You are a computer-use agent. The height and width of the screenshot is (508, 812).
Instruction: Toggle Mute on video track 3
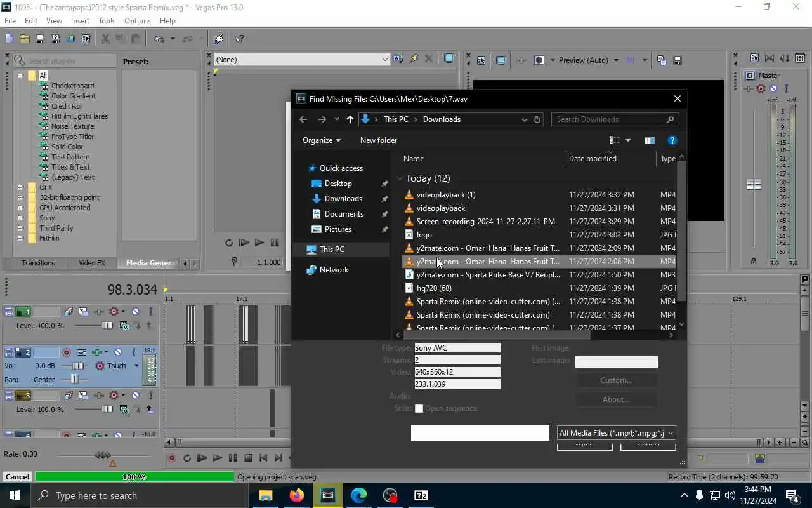(x=135, y=396)
